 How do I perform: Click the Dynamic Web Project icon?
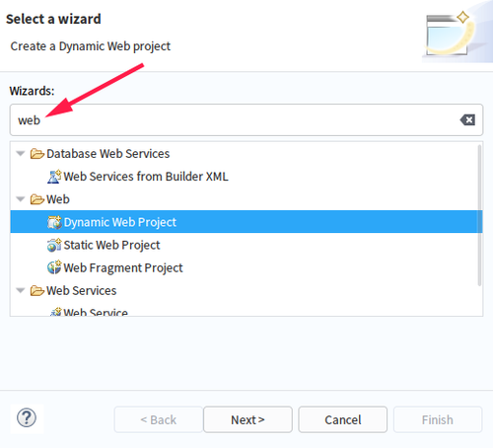tap(54, 222)
